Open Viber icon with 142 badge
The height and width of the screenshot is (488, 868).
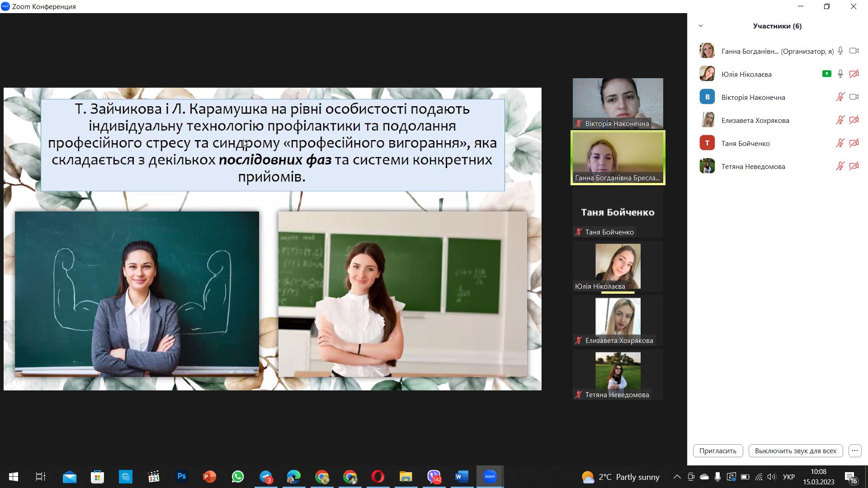point(434,477)
